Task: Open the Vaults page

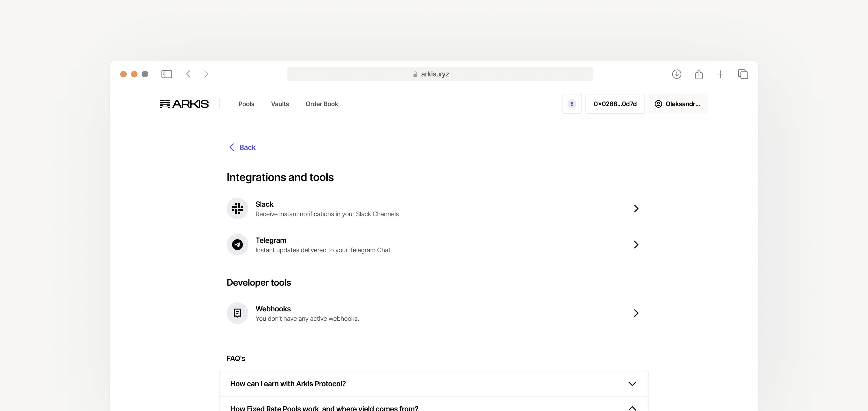Action: click(x=280, y=104)
